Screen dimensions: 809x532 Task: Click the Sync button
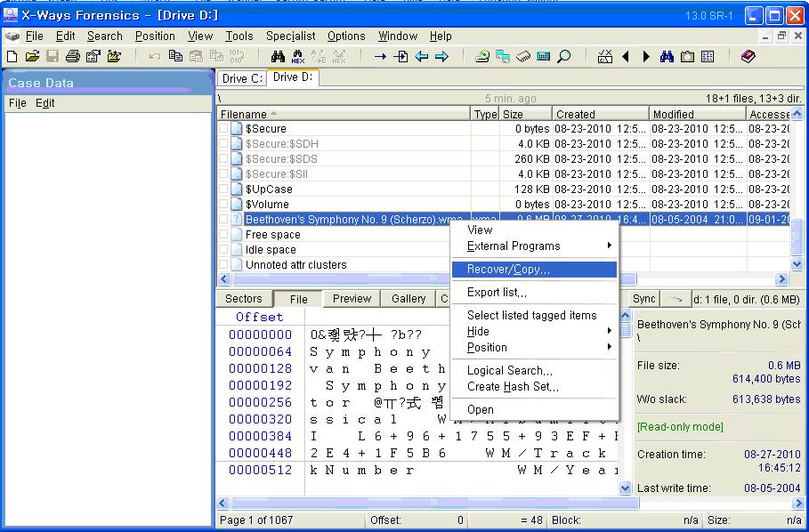coord(643,299)
